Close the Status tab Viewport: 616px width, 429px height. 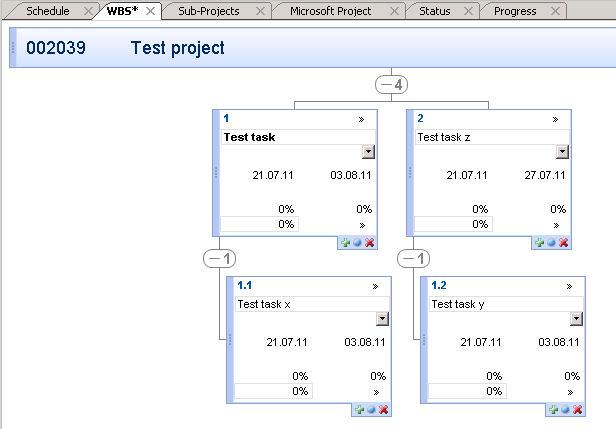[468, 11]
